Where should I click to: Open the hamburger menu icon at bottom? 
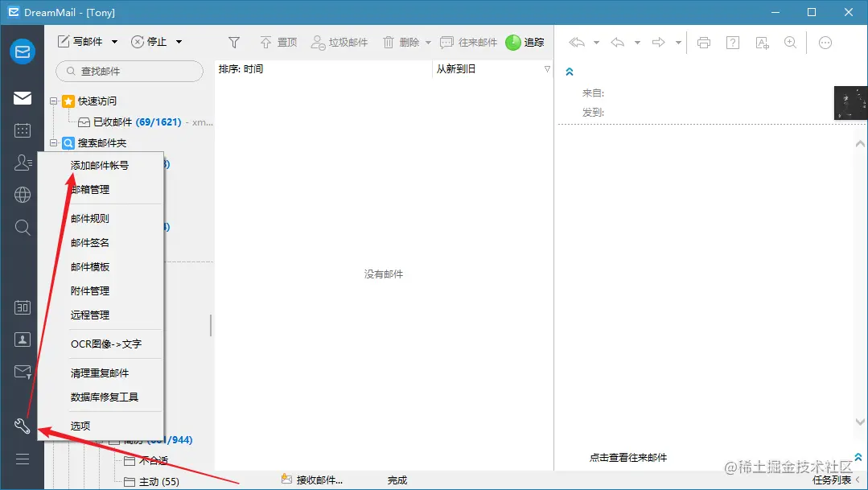tap(23, 459)
